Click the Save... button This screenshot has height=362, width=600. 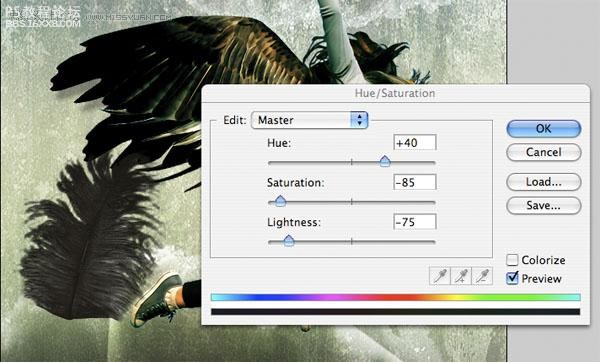coord(544,205)
